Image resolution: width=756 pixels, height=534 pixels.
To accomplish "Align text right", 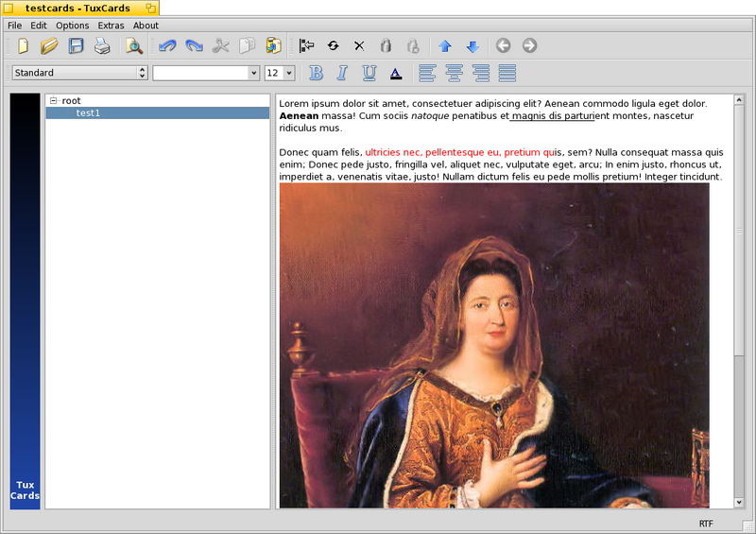I will click(x=481, y=73).
